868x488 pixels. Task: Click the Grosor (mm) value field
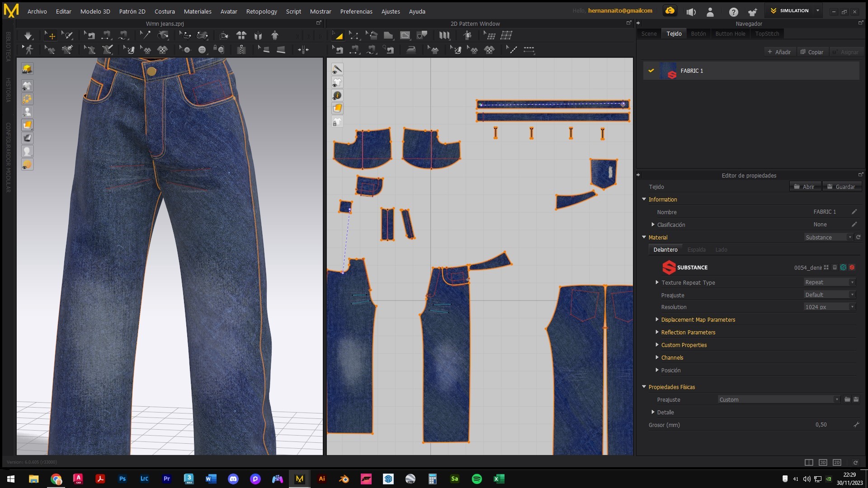pos(821,425)
